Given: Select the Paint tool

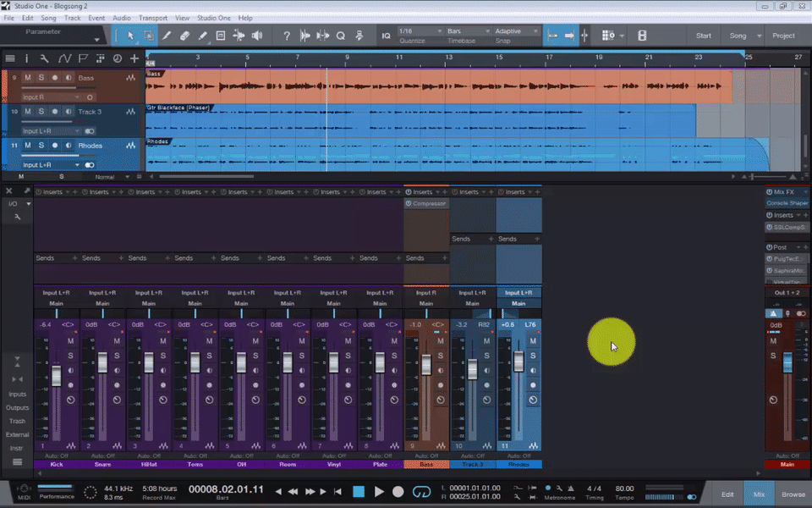Looking at the screenshot, I should click(204, 36).
